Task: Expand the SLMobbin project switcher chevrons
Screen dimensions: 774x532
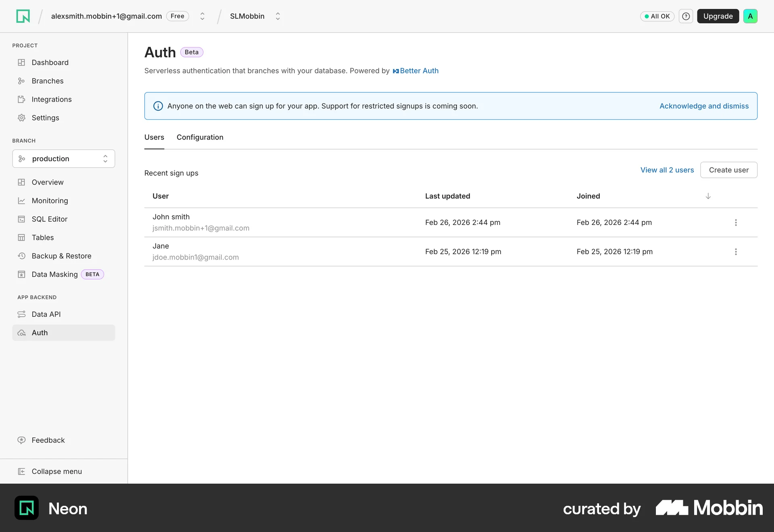Action: [278, 16]
